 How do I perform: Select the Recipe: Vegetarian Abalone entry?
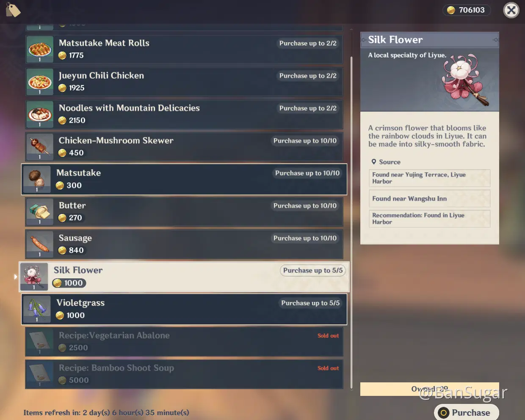pyautogui.click(x=184, y=342)
